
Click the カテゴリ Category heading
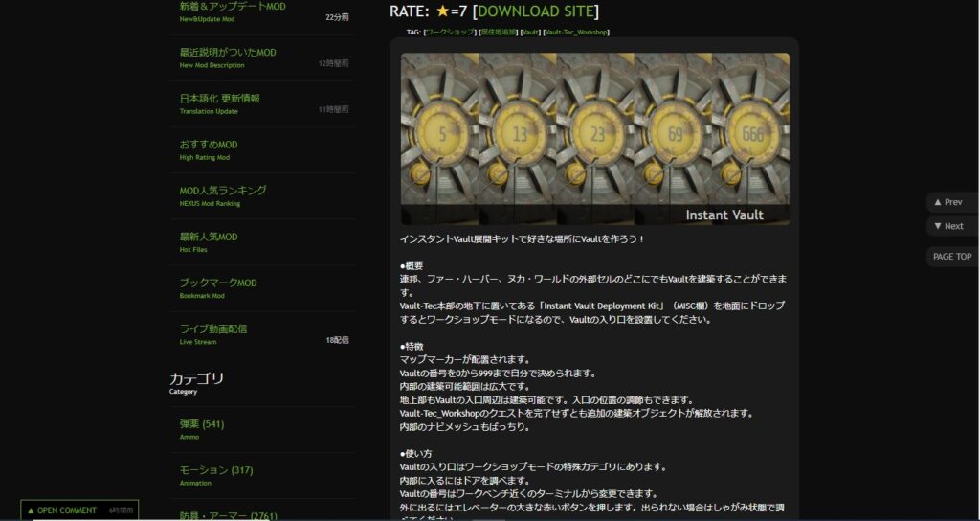(x=196, y=382)
